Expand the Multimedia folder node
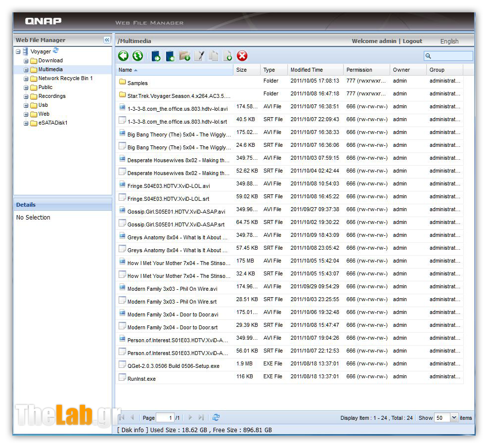Screen dimensions: 488x448 coord(26,70)
